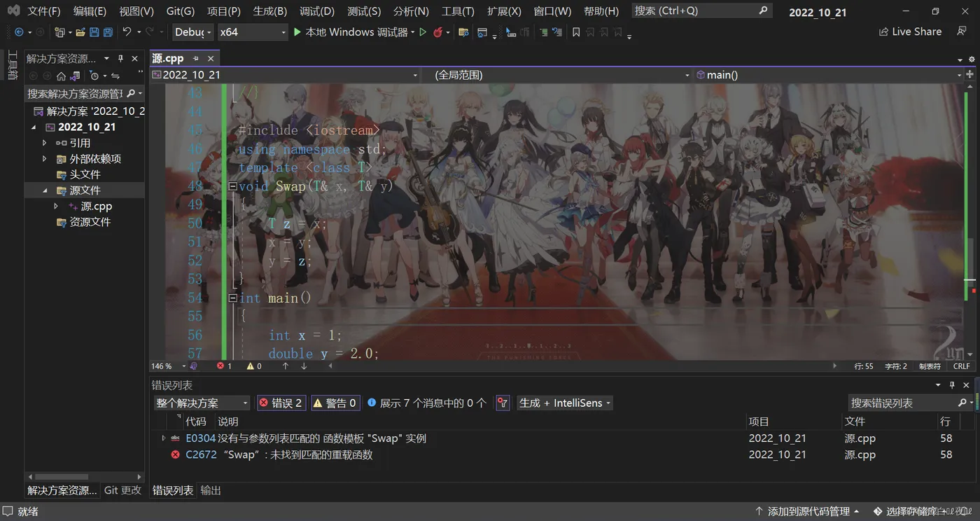Click the CRLF line ending indicator

pyautogui.click(x=961, y=366)
